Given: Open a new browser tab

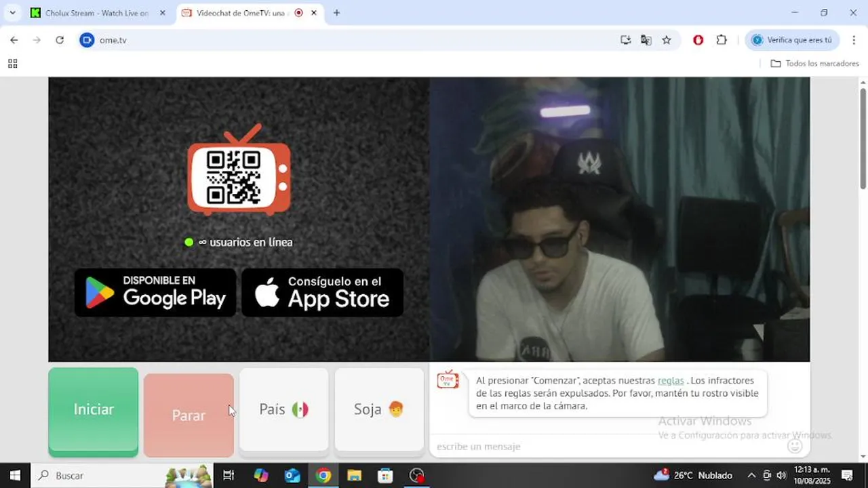Looking at the screenshot, I should (336, 13).
